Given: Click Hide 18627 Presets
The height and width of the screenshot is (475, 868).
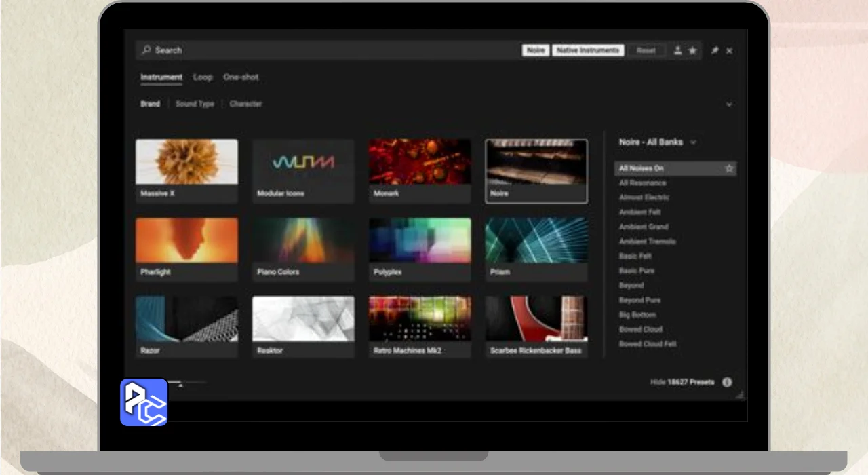Looking at the screenshot, I should tap(682, 382).
